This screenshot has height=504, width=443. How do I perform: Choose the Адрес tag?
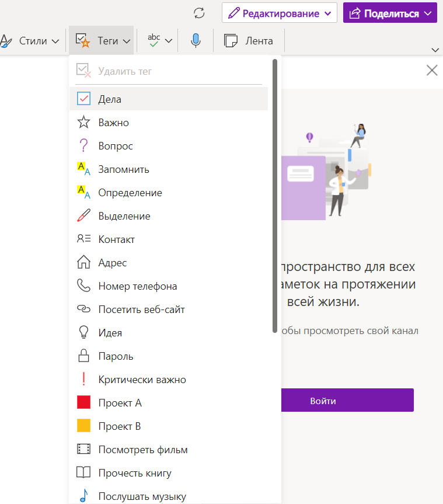[169, 263]
